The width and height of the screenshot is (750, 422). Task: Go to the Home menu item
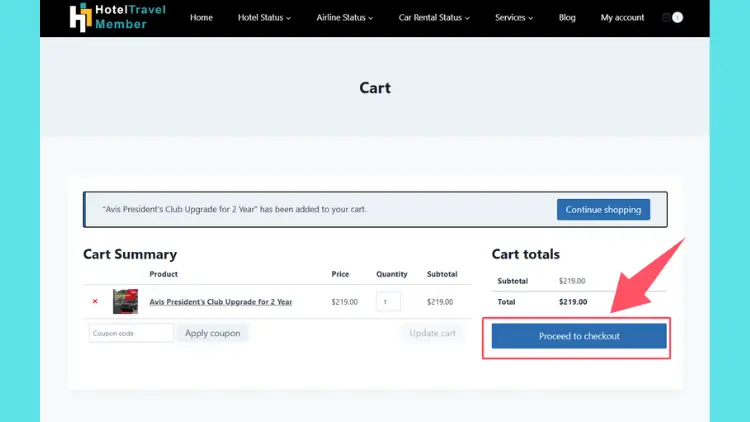[x=201, y=18]
